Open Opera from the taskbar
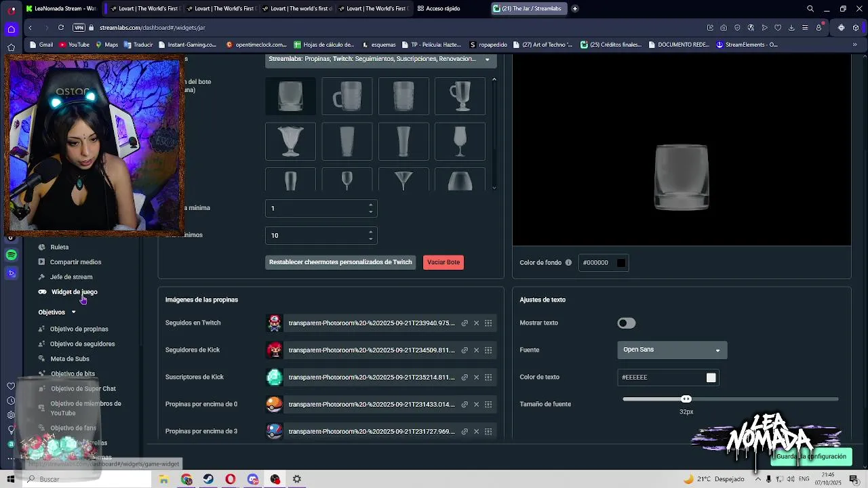 pyautogui.click(x=231, y=479)
